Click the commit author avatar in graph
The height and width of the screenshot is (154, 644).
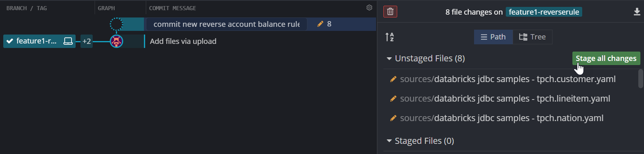[x=116, y=41]
